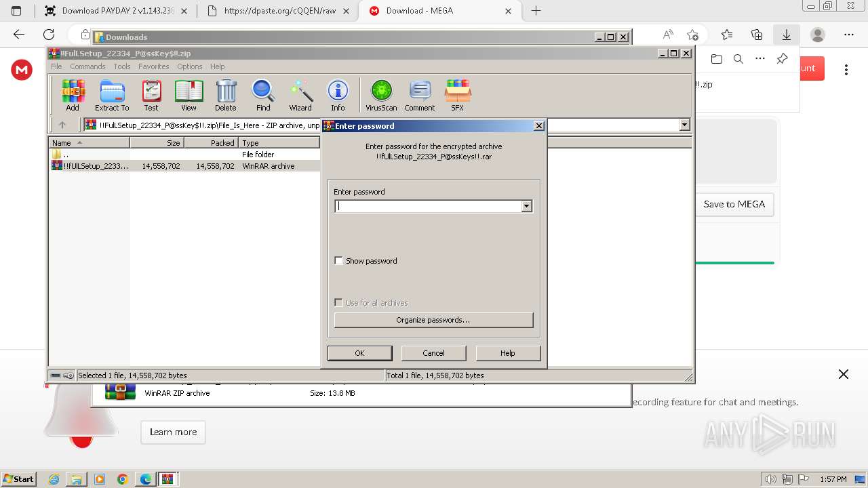Click the SFX toolbar icon
Viewport: 868px width, 488px height.
tap(458, 95)
